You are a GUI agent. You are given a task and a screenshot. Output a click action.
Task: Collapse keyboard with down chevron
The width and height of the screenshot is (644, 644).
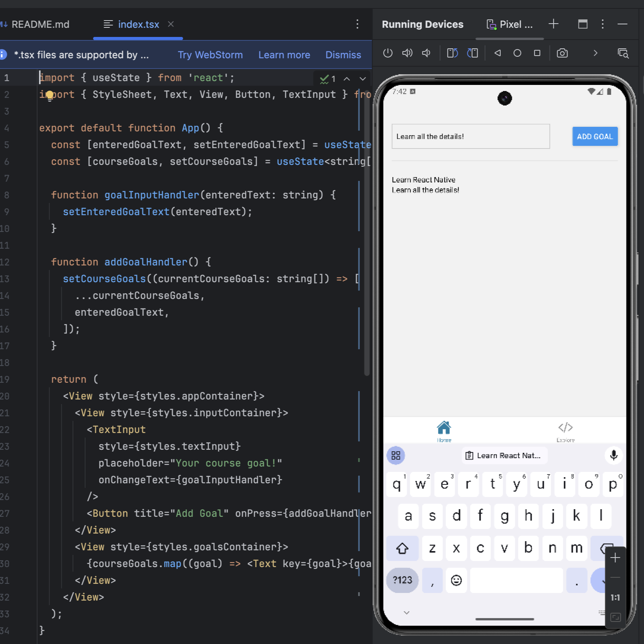click(x=407, y=613)
